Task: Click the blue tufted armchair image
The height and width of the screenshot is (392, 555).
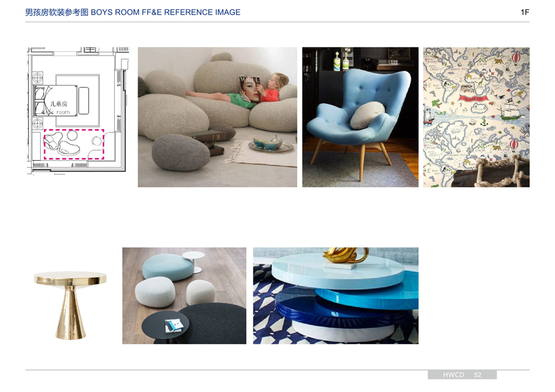Action: click(360, 117)
